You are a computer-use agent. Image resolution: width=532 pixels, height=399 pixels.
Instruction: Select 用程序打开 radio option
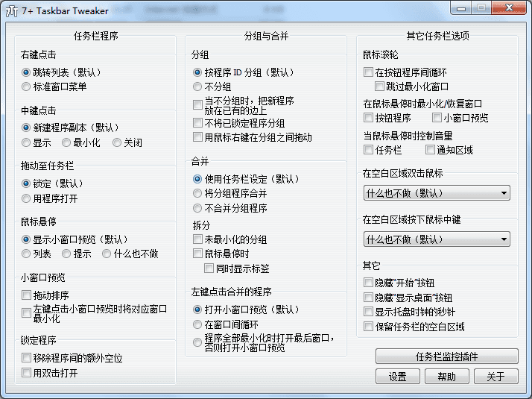click(26, 198)
